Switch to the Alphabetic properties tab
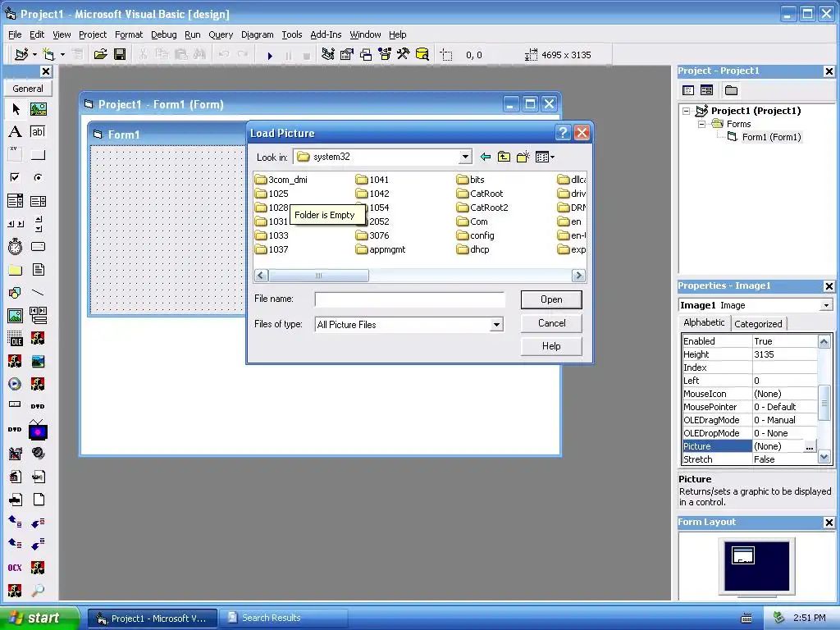Image resolution: width=840 pixels, height=630 pixels. click(703, 322)
